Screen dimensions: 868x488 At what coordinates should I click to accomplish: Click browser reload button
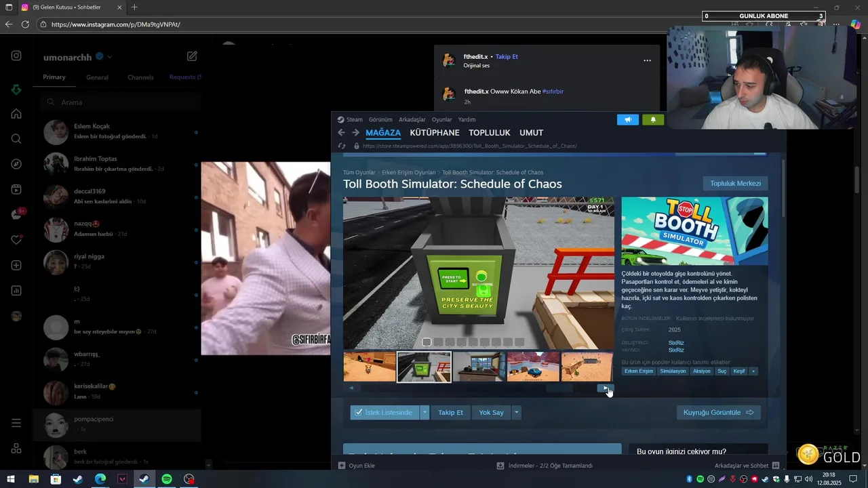[x=25, y=24]
